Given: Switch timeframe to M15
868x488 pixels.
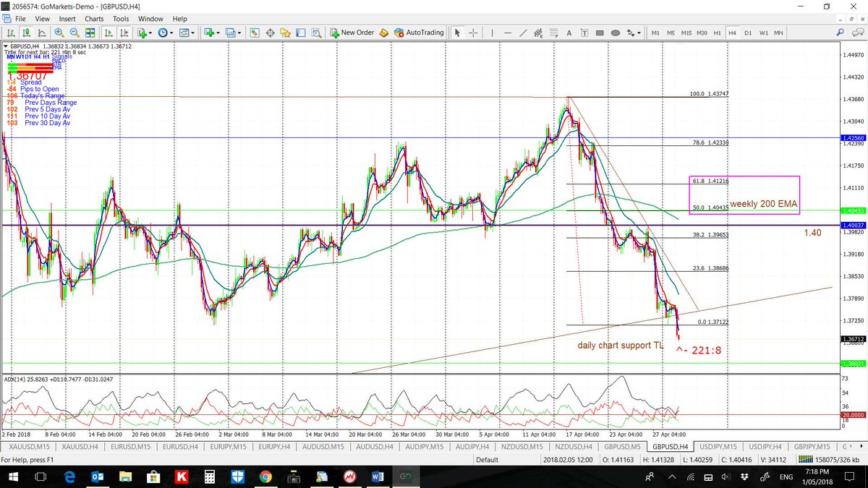Looking at the screenshot, I should (686, 33).
